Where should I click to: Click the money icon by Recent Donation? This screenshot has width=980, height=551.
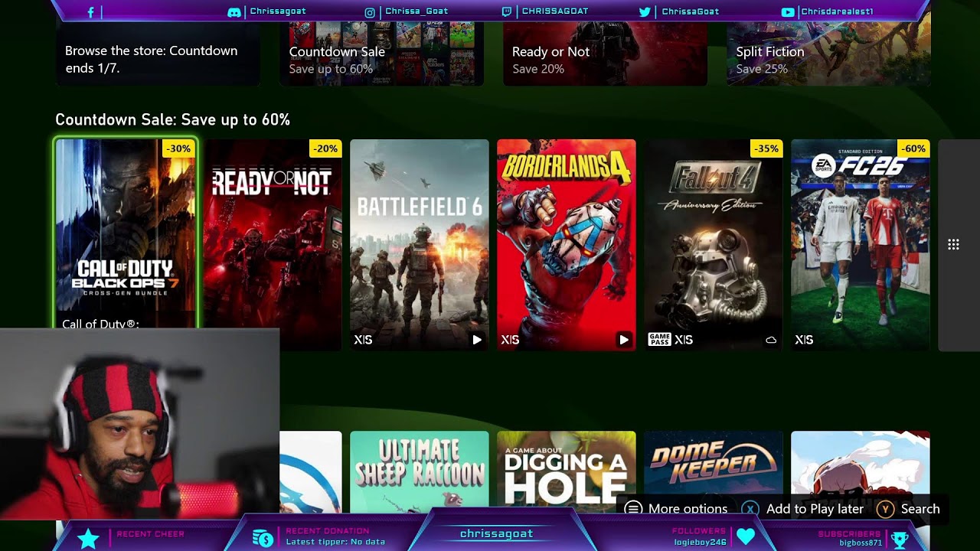[263, 539]
